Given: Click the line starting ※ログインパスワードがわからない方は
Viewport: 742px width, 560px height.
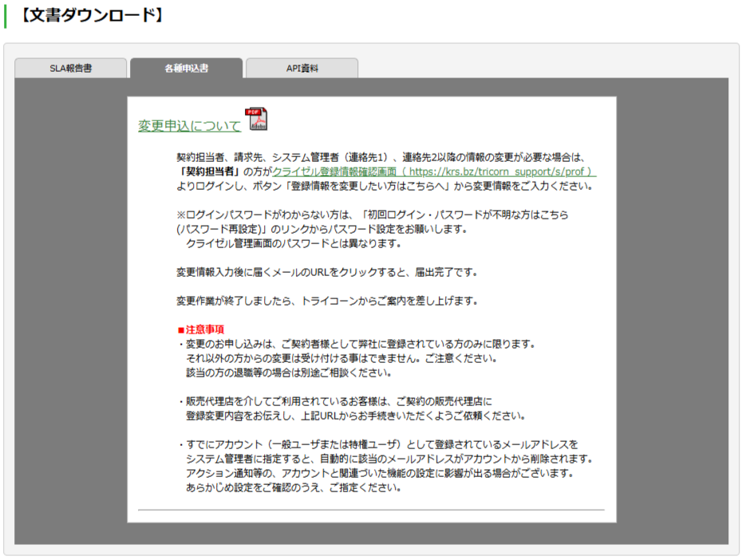Looking at the screenshot, I should coord(373,215).
